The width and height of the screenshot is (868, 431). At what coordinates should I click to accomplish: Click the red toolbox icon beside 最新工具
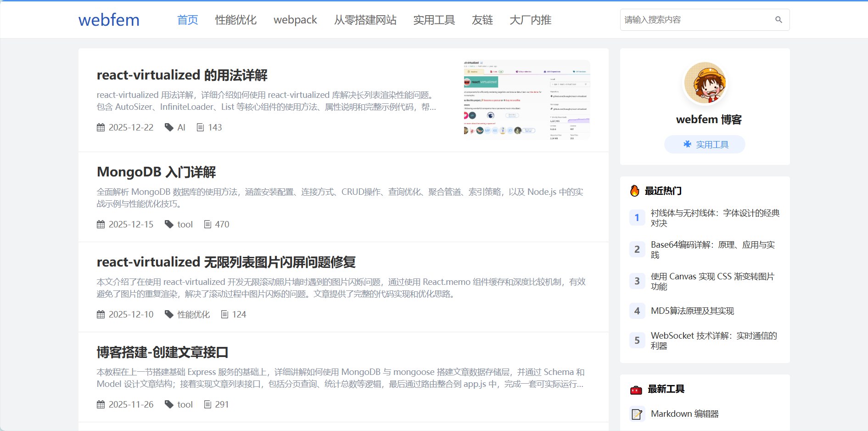coord(636,389)
